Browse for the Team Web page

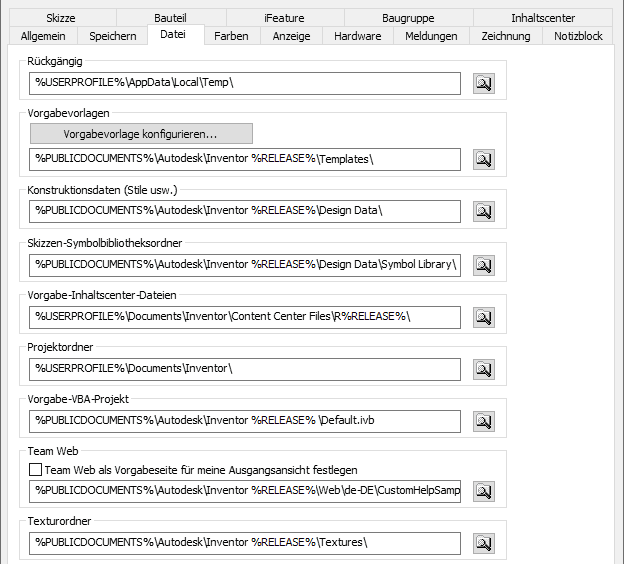pyautogui.click(x=484, y=491)
